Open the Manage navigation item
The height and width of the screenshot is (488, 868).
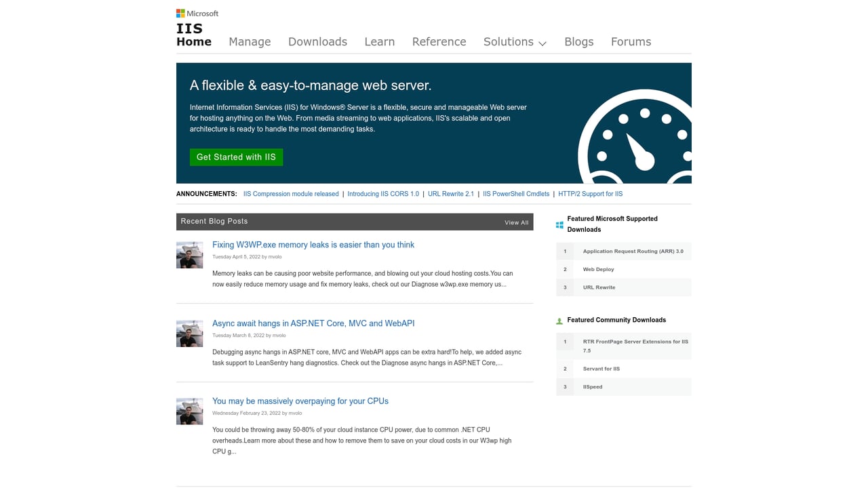250,41
